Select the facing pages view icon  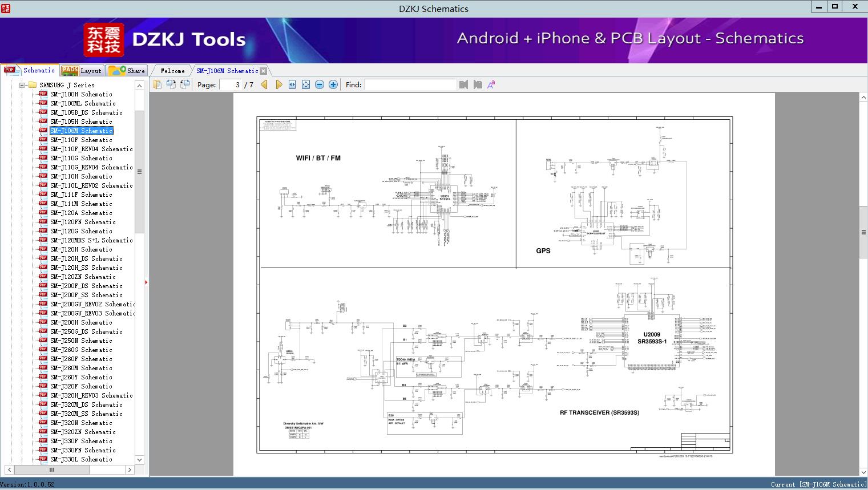pyautogui.click(x=172, y=84)
